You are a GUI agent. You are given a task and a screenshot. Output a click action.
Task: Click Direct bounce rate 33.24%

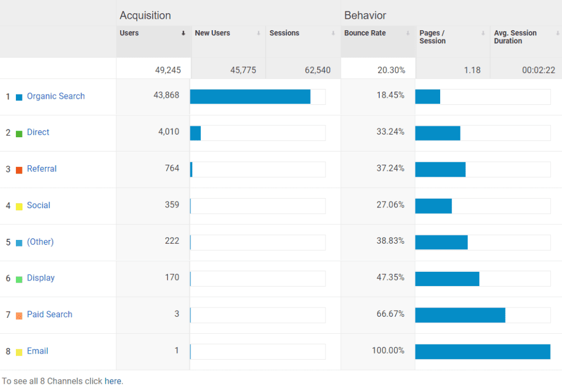(x=390, y=132)
